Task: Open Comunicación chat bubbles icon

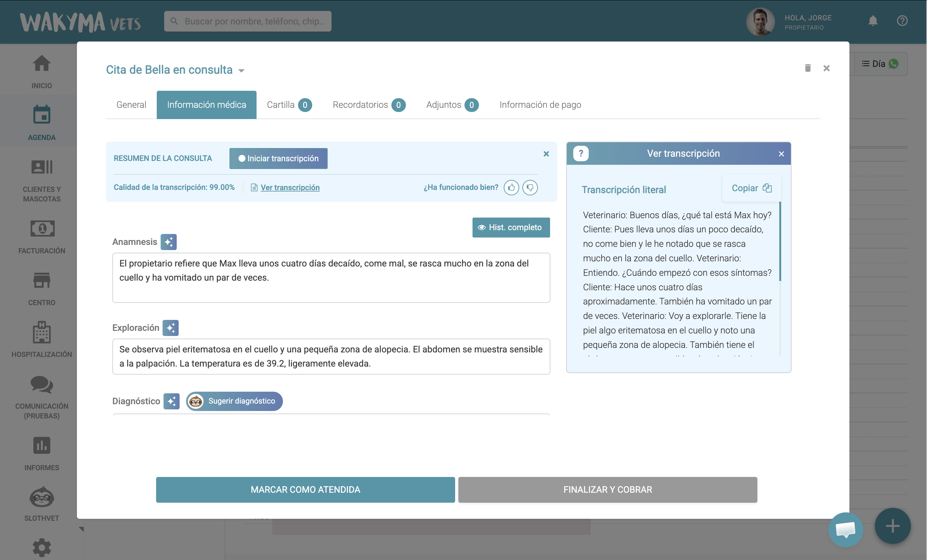Action: (x=42, y=384)
